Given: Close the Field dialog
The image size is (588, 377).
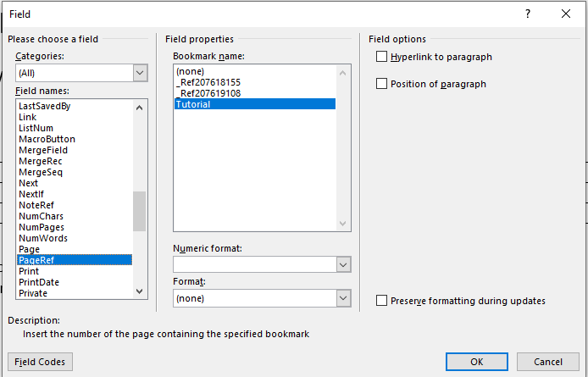Looking at the screenshot, I should [x=566, y=14].
